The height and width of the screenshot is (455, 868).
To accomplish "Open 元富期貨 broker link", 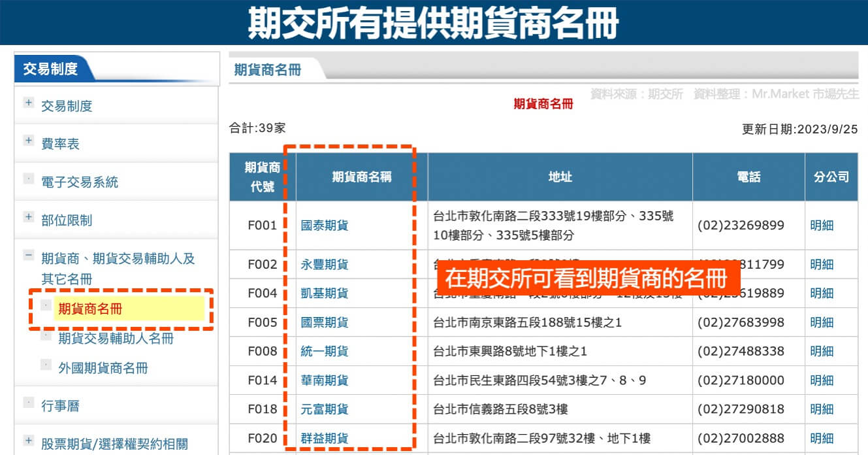I will pyautogui.click(x=325, y=409).
